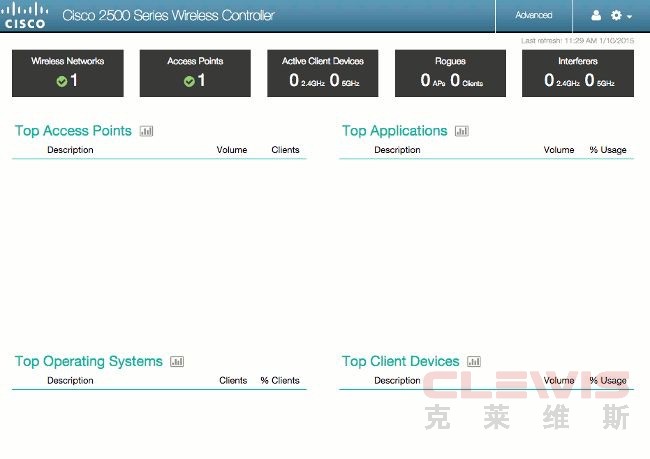The width and height of the screenshot is (650, 459).
Task: Toggle chart view for Top Client Devices
Action: [x=474, y=362]
